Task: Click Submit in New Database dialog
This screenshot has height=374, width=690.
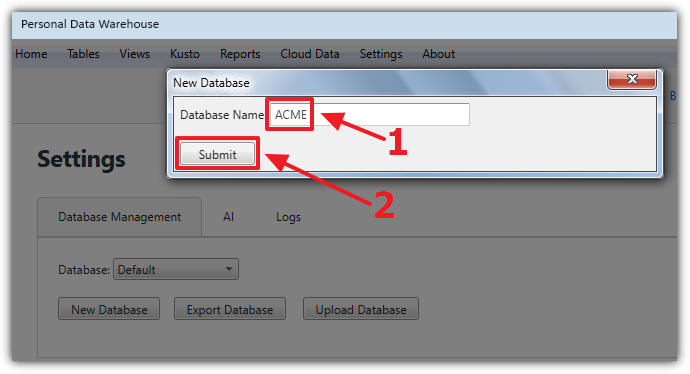Action: (217, 154)
